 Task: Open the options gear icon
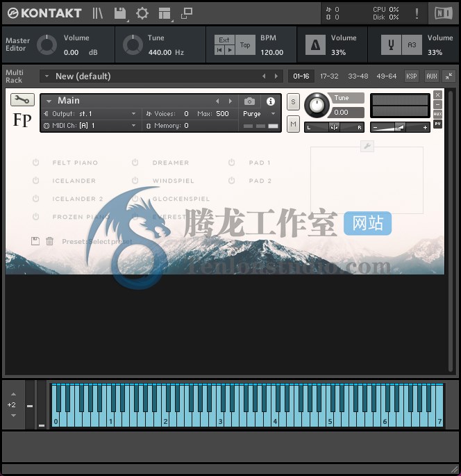coord(142,13)
